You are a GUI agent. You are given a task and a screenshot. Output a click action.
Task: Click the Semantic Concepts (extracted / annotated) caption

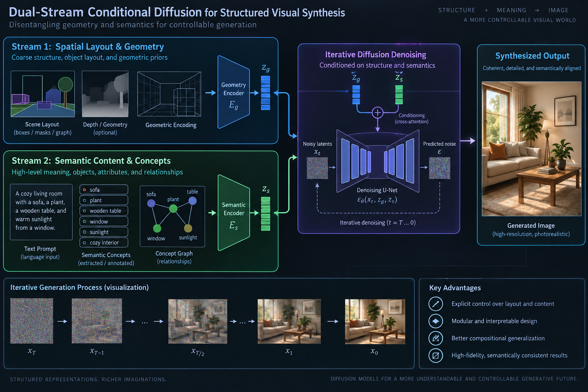click(x=106, y=259)
